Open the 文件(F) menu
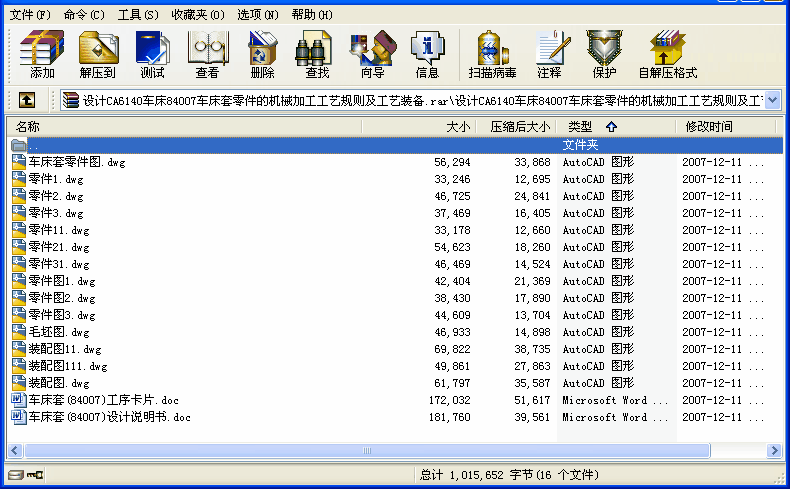Viewport: 790px width, 489px height. click(x=30, y=15)
